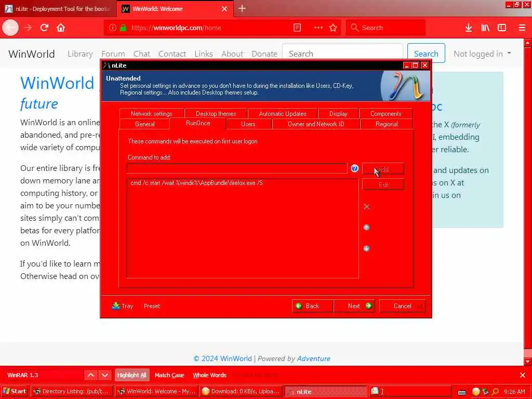Click the find next down arrow
Image resolution: width=532 pixels, height=399 pixels.
[x=105, y=375]
